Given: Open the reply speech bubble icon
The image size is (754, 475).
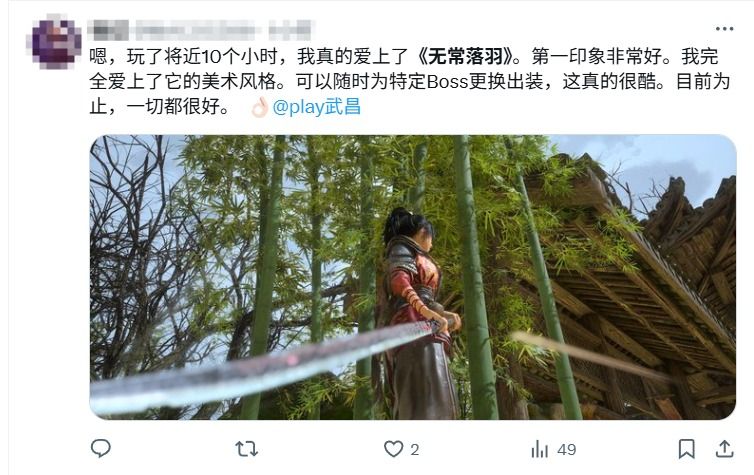Looking at the screenshot, I should [101, 449].
